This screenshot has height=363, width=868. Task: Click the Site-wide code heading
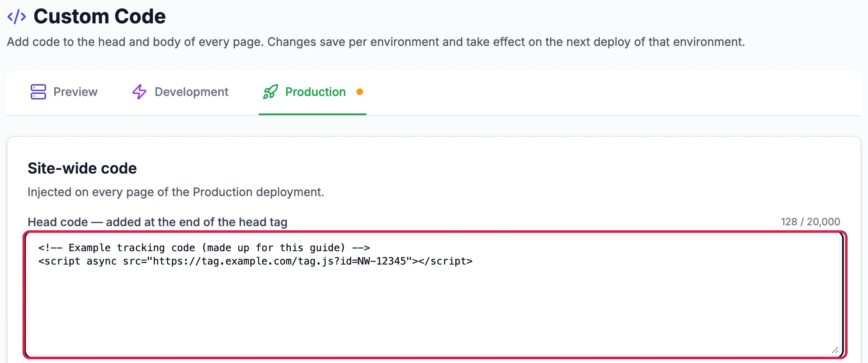point(82,168)
